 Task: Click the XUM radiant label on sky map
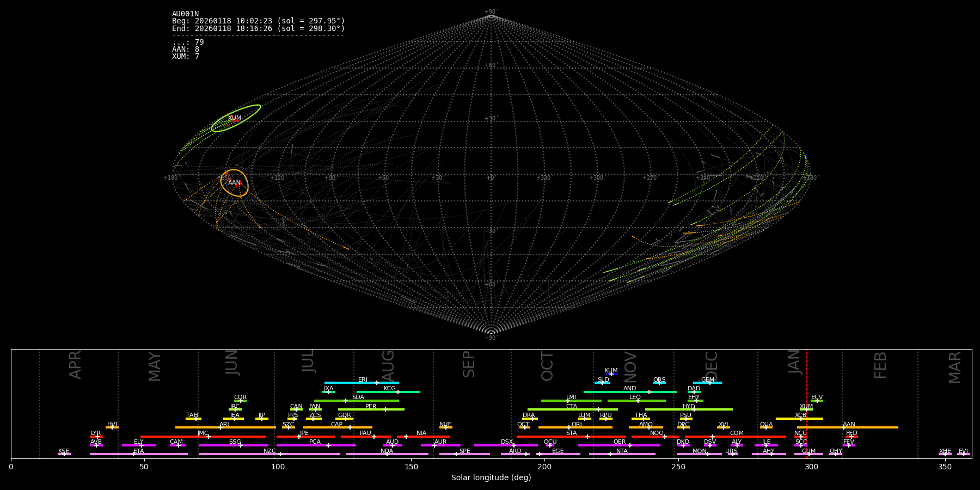[x=235, y=118]
